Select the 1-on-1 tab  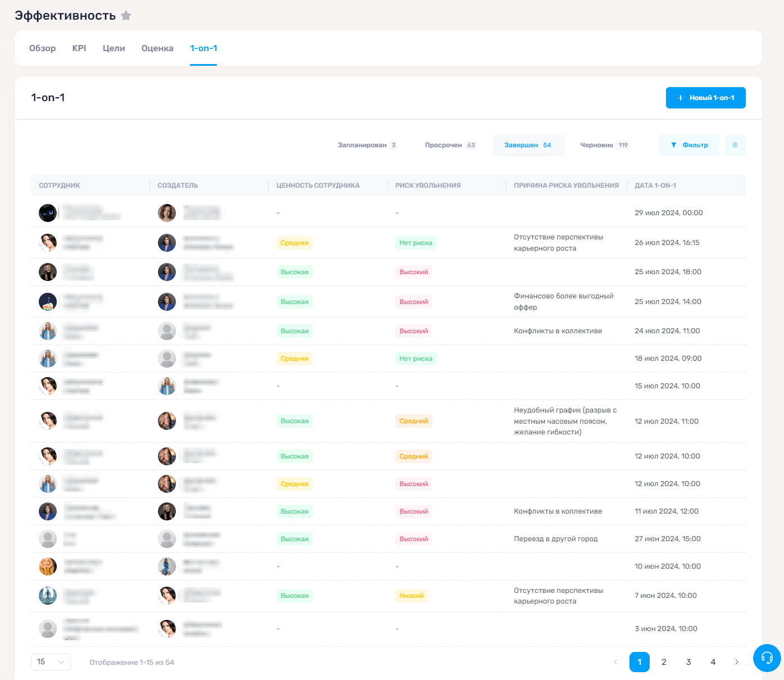[x=203, y=48]
